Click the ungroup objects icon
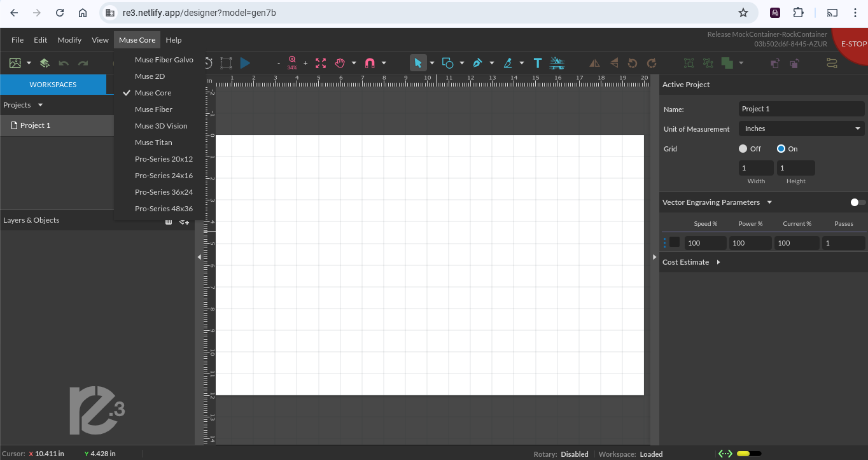Screen dimensions: 868x460 coord(708,63)
